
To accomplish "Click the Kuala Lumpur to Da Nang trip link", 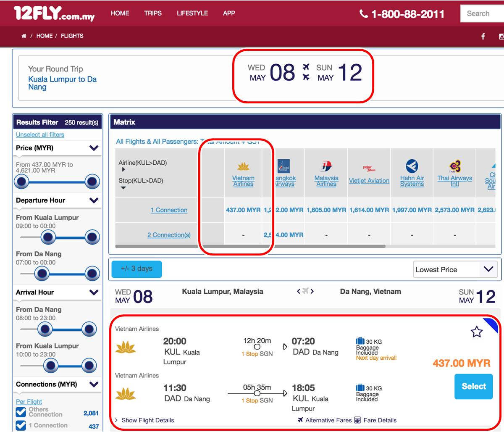I will (62, 83).
